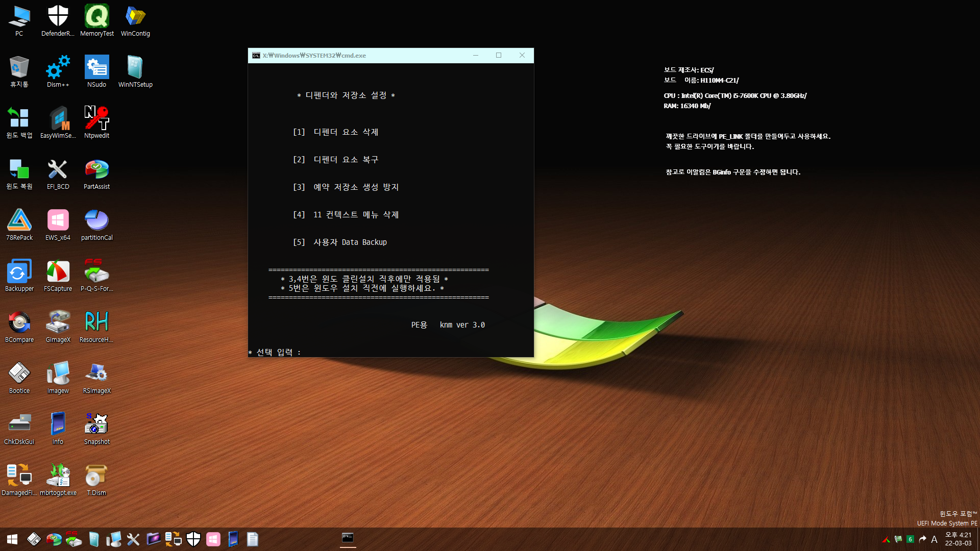Open the 윈도 백업 desktop icon
Viewport: 980px width, 551px height.
pos(19,122)
